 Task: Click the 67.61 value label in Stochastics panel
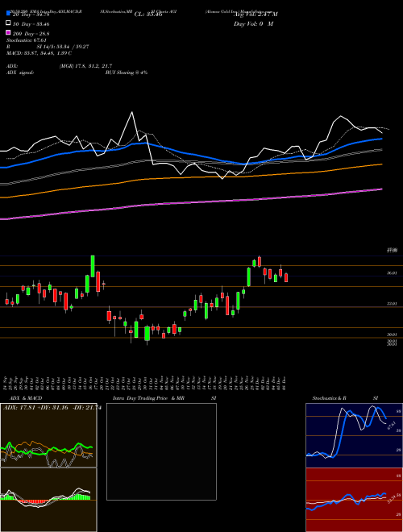392,425
